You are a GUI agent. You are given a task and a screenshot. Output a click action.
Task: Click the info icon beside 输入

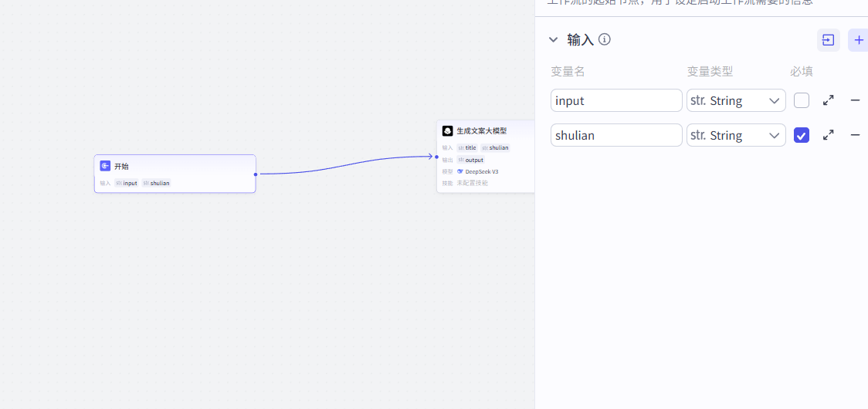point(605,39)
